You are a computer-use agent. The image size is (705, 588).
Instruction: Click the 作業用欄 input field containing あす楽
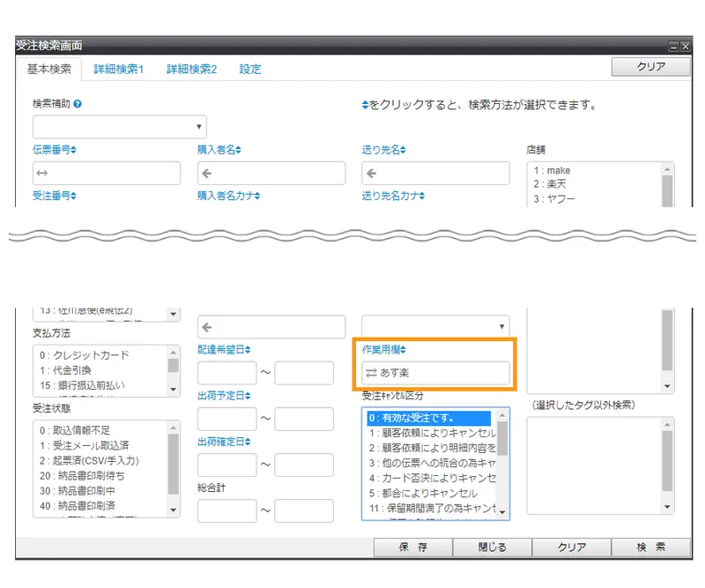435,373
